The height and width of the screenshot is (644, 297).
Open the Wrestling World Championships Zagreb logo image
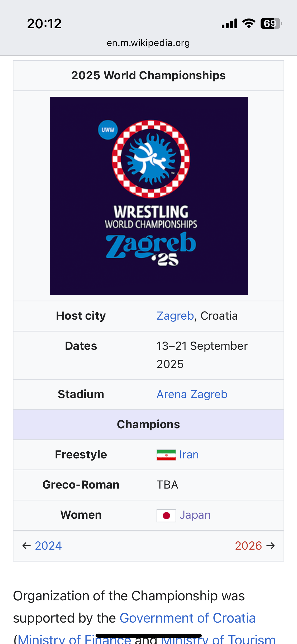(x=149, y=196)
